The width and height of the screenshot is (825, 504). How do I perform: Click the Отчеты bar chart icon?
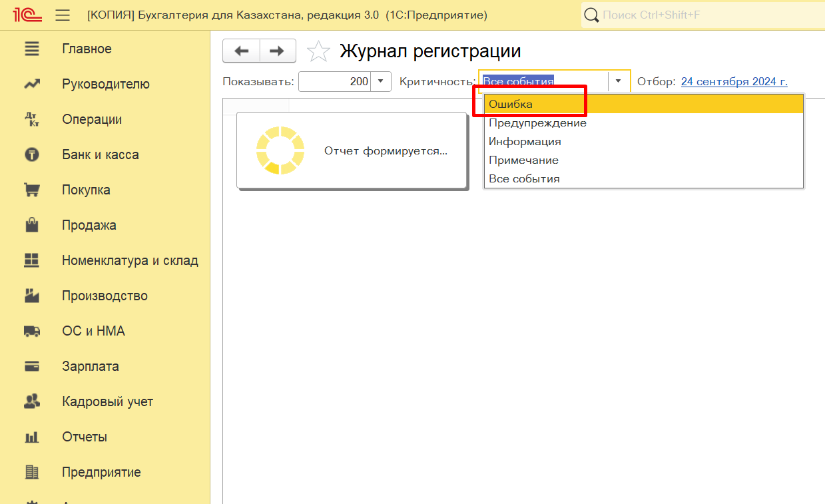31,437
